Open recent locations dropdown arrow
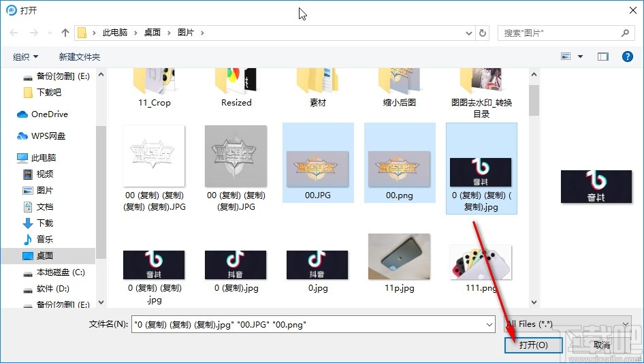Viewport: 644px width, 363px height. point(50,33)
